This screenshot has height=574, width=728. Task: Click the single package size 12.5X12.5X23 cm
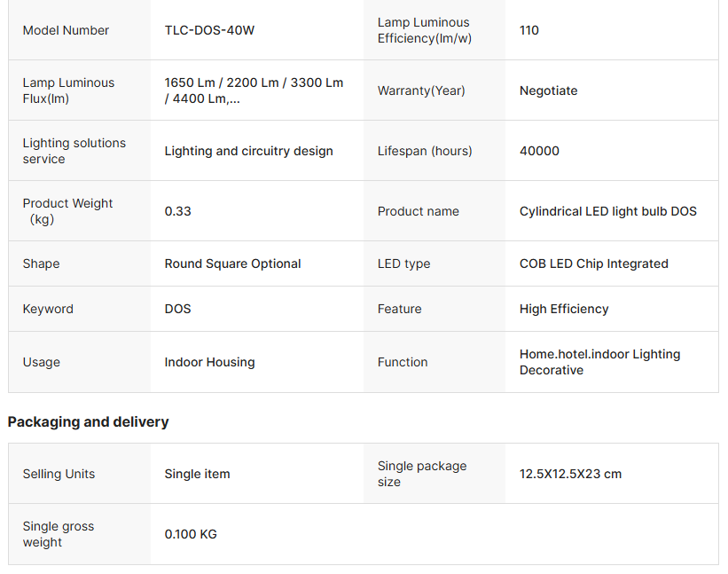(x=570, y=474)
